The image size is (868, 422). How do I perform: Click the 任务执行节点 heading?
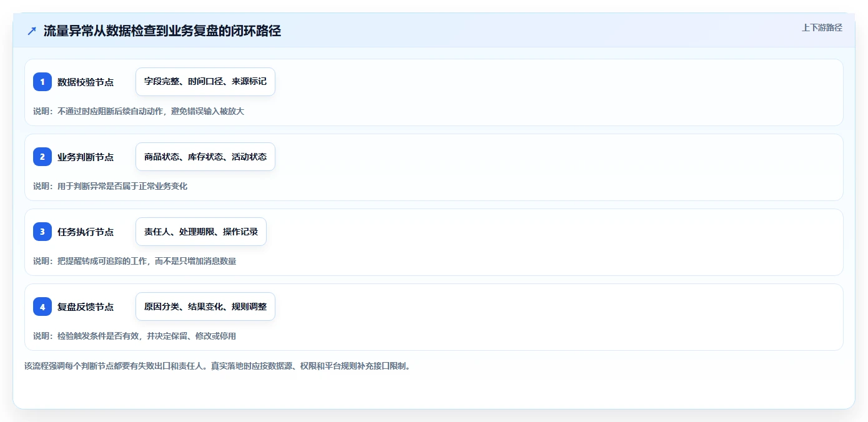(86, 232)
